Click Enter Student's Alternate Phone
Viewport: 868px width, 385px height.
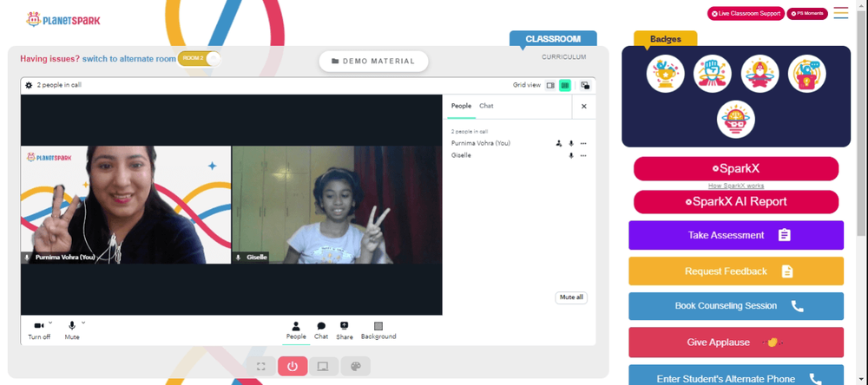[x=736, y=375]
